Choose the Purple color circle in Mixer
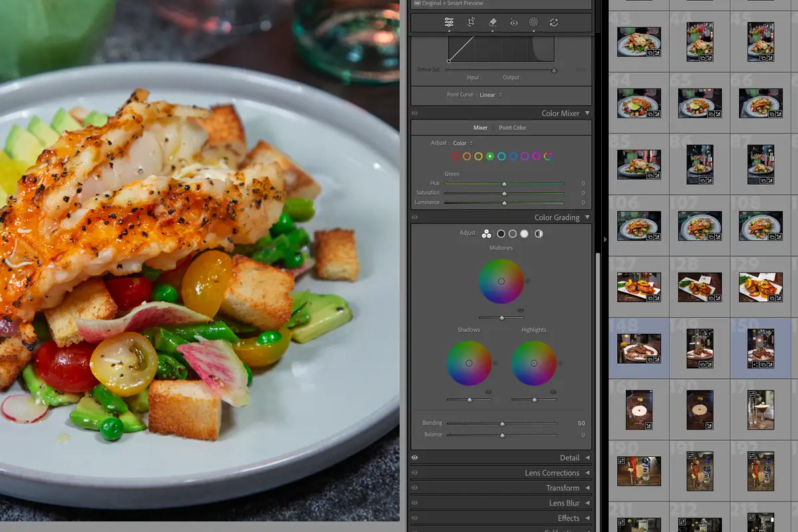The width and height of the screenshot is (798, 532). [525, 156]
